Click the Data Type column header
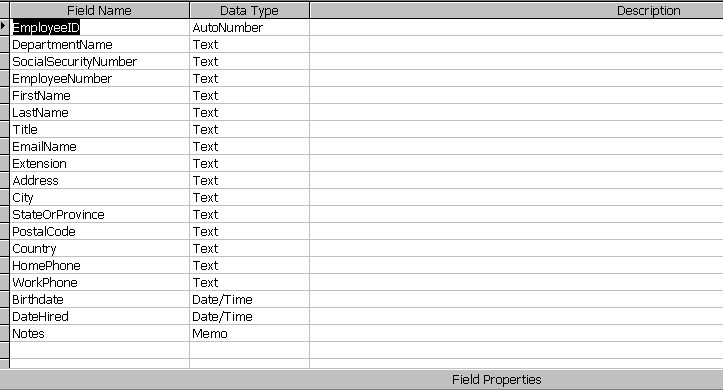723x390 pixels. coord(249,10)
